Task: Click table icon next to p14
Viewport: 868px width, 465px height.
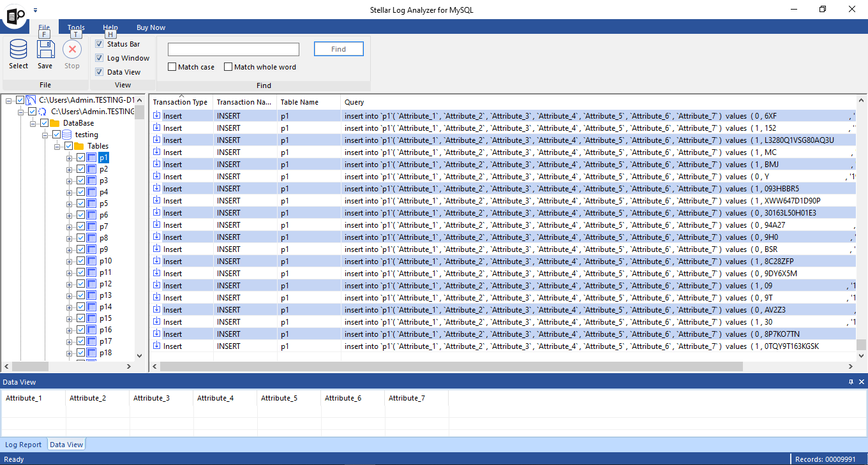Action: coord(91,307)
